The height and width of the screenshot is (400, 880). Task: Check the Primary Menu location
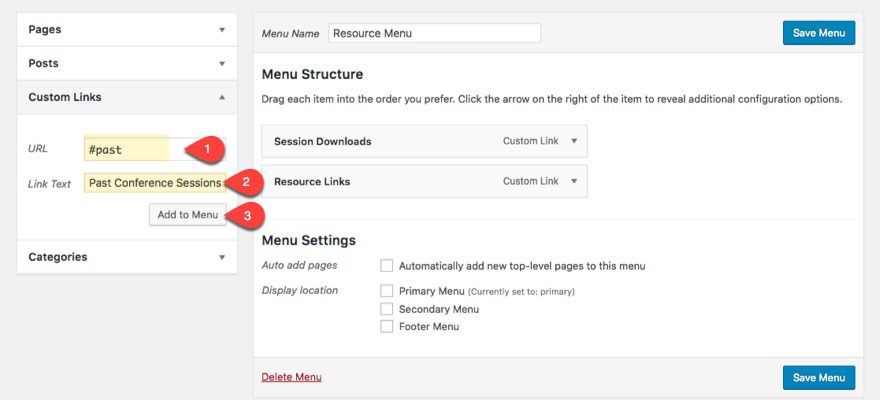[387, 291]
